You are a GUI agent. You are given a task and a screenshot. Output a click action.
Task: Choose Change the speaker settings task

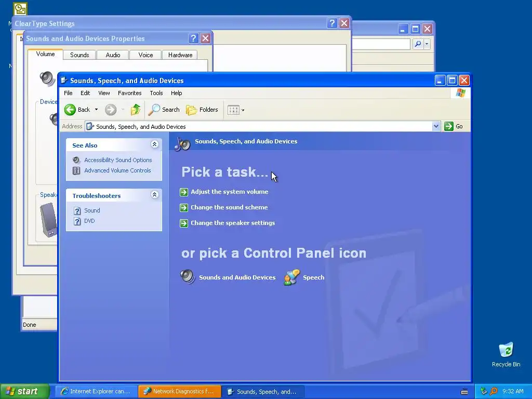tap(233, 223)
